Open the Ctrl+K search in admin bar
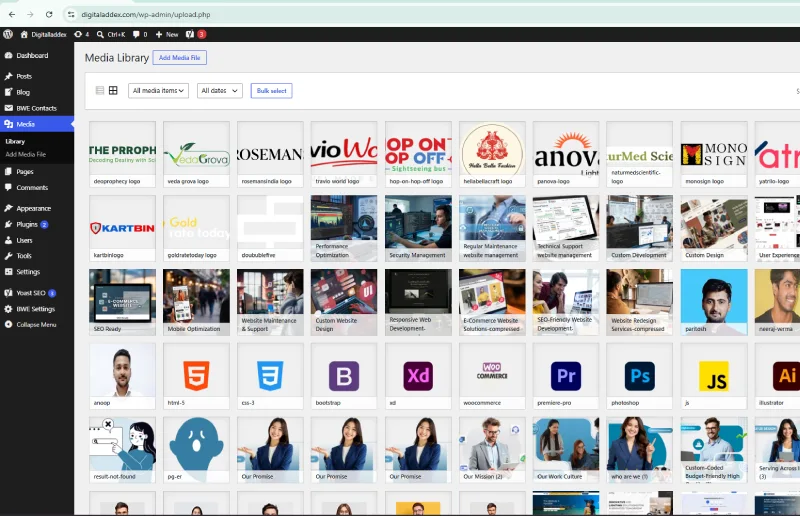The width and height of the screenshot is (800, 516). [x=111, y=34]
